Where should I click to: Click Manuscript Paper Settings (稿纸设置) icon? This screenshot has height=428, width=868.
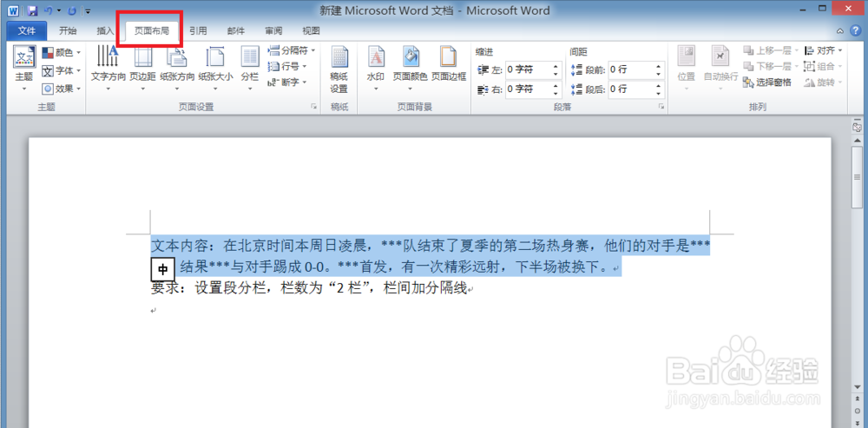(339, 57)
